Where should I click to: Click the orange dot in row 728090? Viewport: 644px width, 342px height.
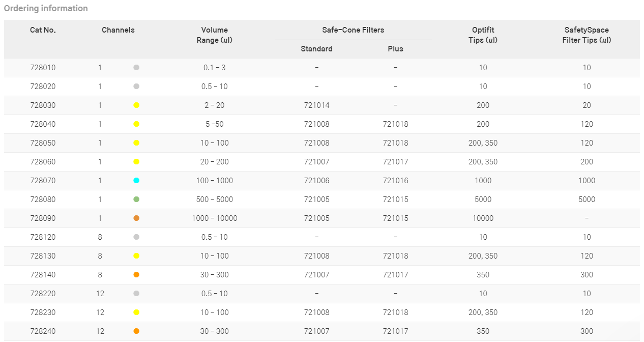[x=136, y=218]
